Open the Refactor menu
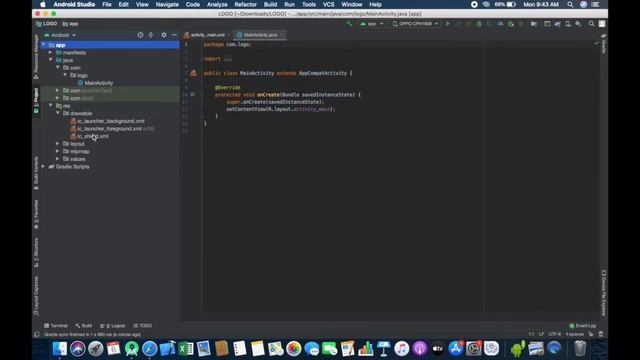 [x=245, y=4]
